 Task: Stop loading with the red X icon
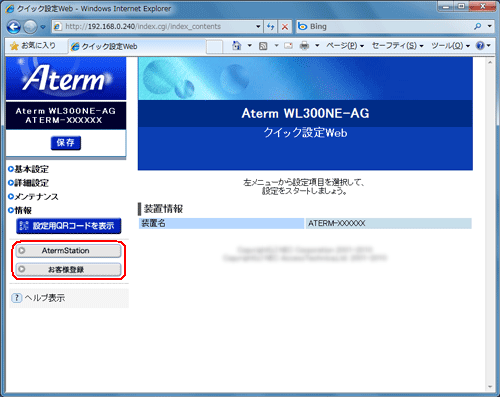click(x=285, y=27)
